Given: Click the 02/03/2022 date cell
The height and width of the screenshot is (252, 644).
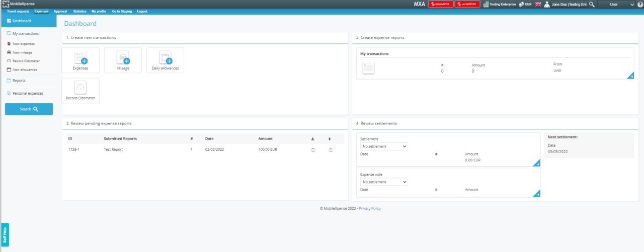Looking at the screenshot, I should tap(215, 150).
